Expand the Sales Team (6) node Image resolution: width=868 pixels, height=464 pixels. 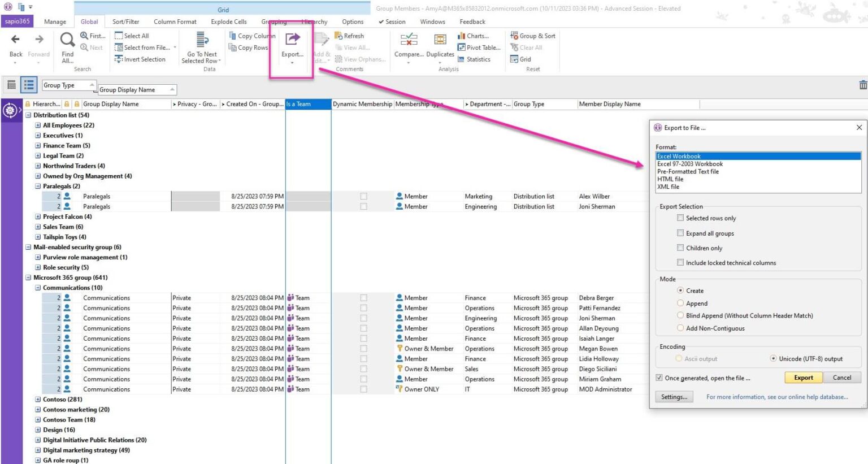pyautogui.click(x=38, y=227)
